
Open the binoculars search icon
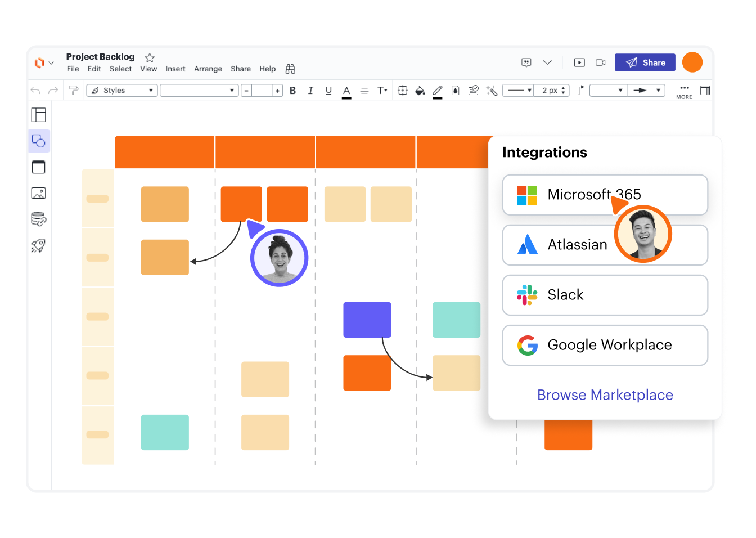click(x=290, y=69)
